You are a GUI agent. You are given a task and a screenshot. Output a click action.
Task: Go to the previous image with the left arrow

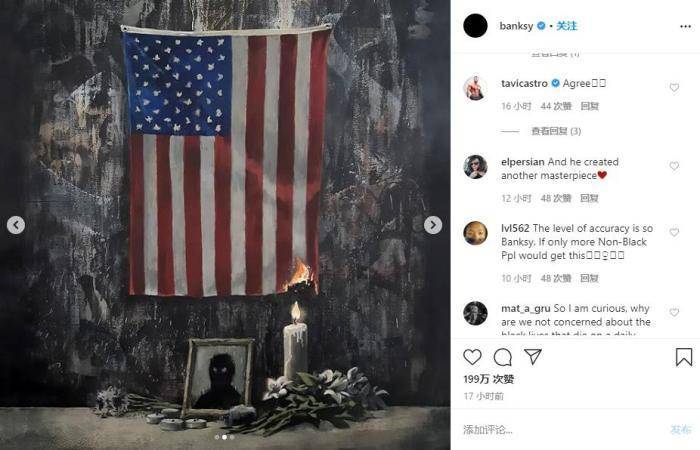coord(16,225)
